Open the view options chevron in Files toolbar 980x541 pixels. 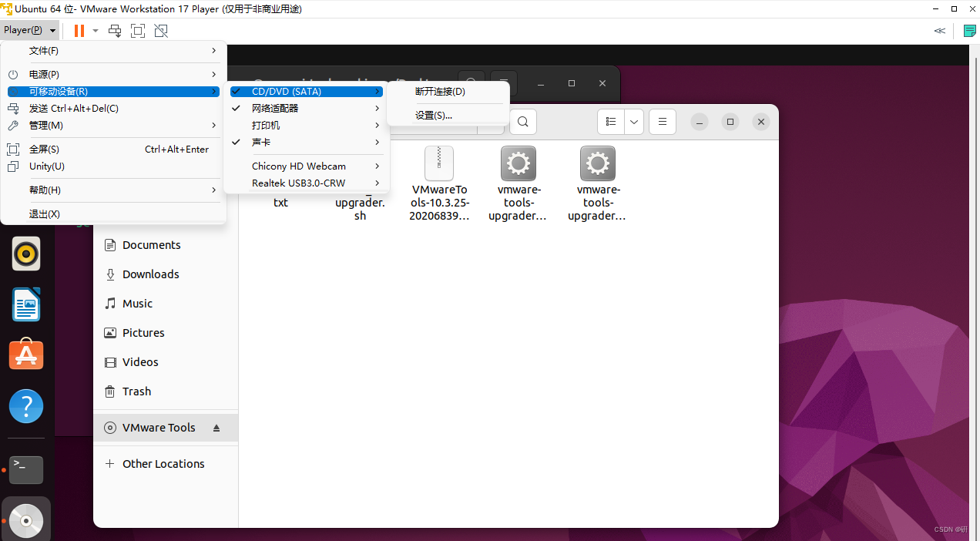click(633, 121)
